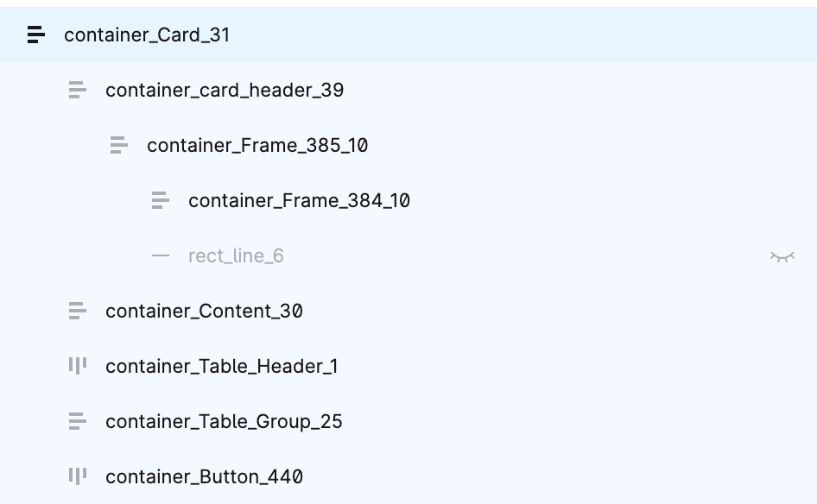817x504 pixels.
Task: Click the layout icon for container_Frame_384_10
Action: (x=160, y=200)
